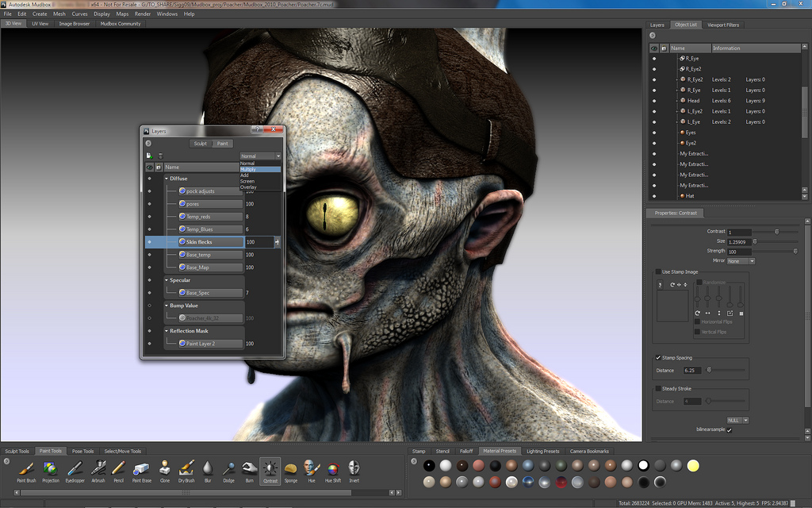Viewport: 812px width, 508px height.
Task: Click the 'Base_Map' layer globe icon
Action: click(182, 267)
